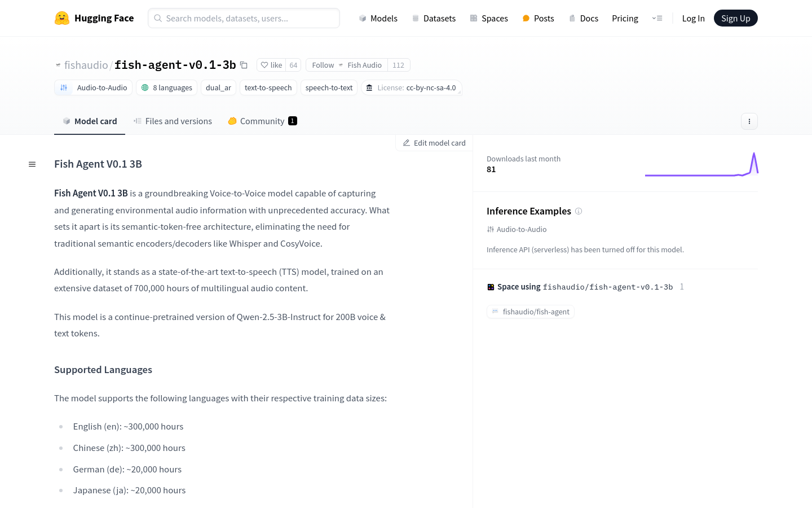Click the downloads last month chart
Screen dimensions: 812x508
701,164
